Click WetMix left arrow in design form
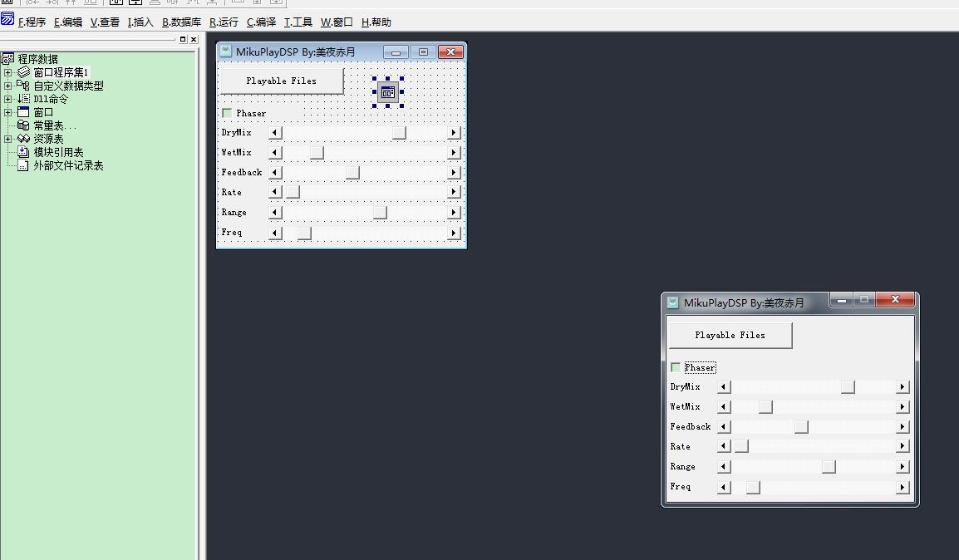Screen dimensions: 959x560 click(x=275, y=153)
